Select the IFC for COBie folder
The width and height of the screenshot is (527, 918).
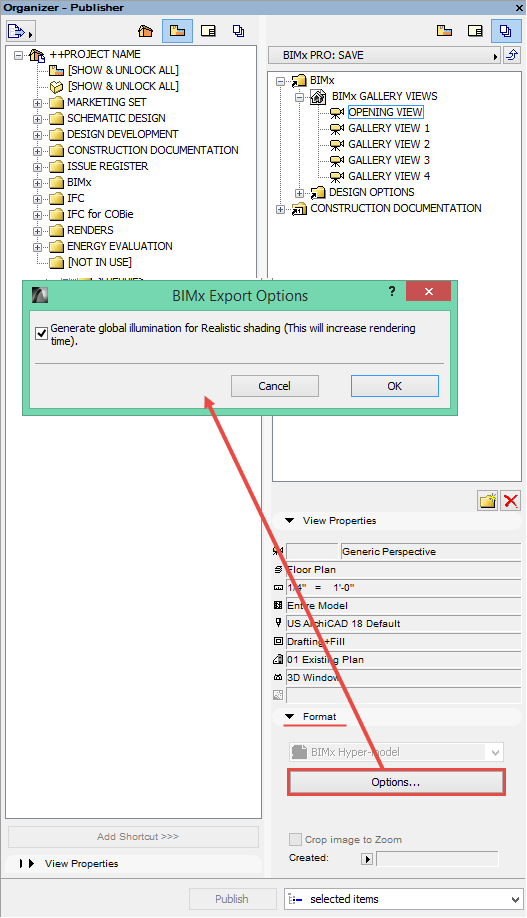(x=100, y=215)
